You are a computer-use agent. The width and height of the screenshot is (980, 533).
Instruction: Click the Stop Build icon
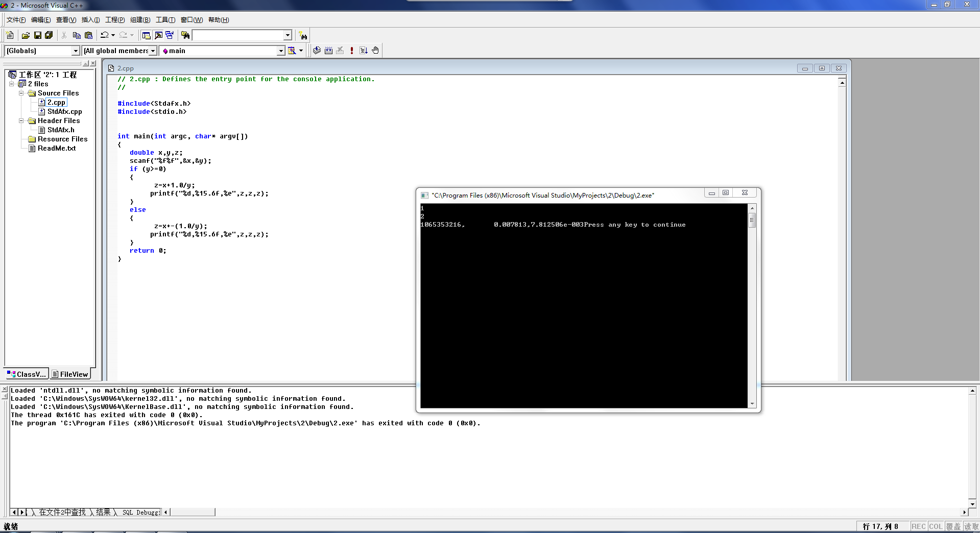(340, 51)
